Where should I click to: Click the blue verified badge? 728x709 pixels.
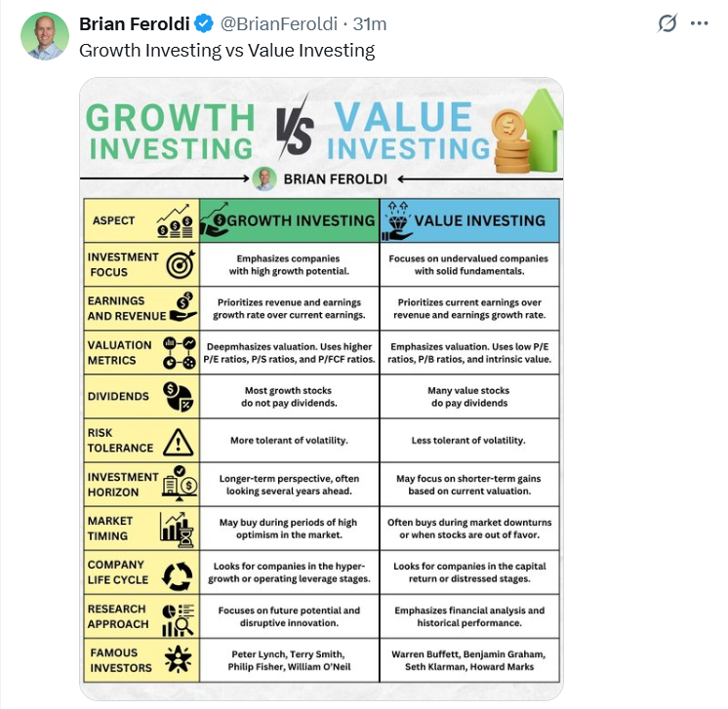(x=203, y=23)
